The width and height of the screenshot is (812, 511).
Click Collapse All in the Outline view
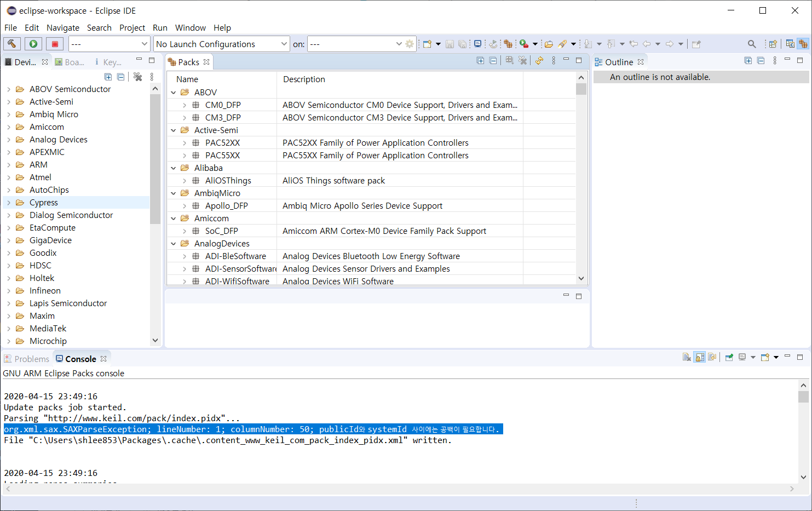(x=761, y=61)
